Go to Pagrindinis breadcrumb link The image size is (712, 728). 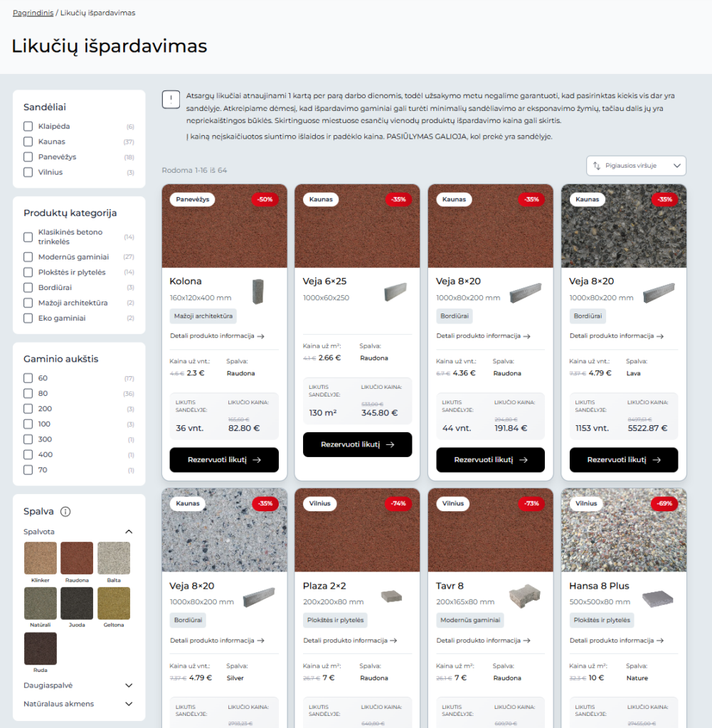point(33,13)
